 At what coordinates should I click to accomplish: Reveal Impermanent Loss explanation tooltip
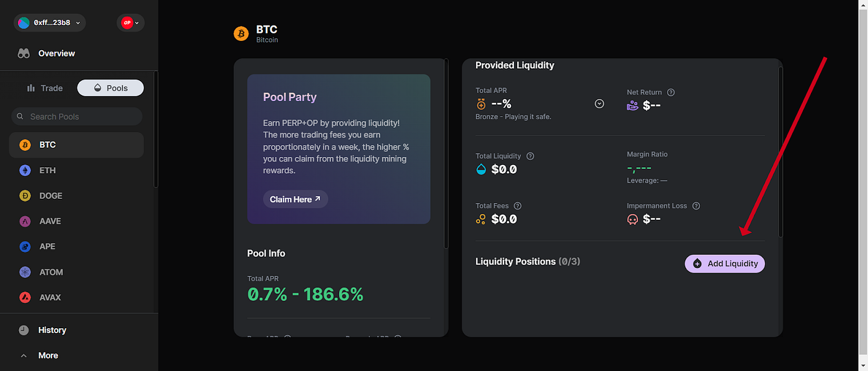click(696, 205)
